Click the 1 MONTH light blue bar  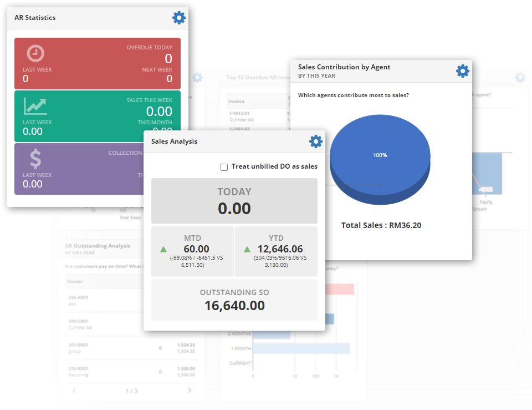301,348
